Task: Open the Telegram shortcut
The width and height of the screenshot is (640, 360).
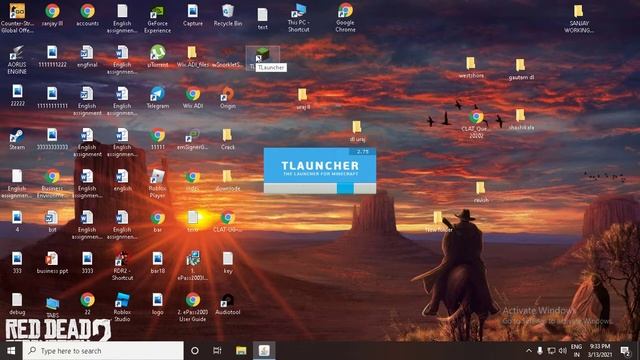Action: (158, 98)
